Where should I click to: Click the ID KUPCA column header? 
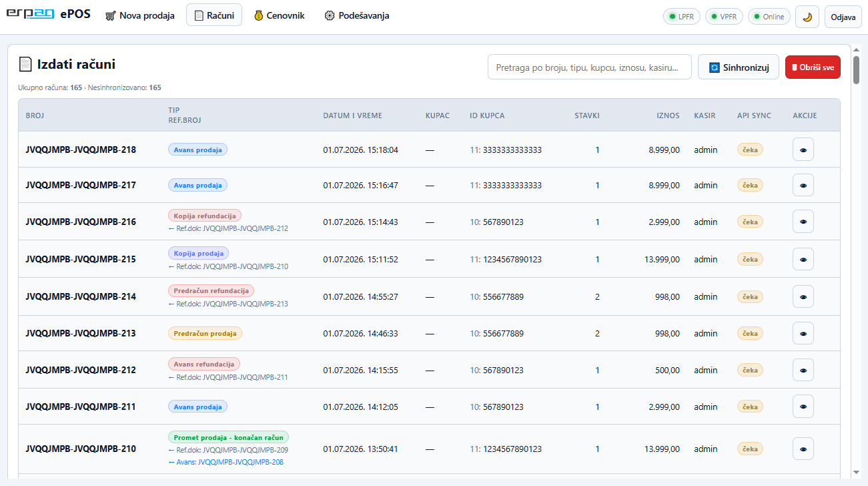(x=487, y=115)
